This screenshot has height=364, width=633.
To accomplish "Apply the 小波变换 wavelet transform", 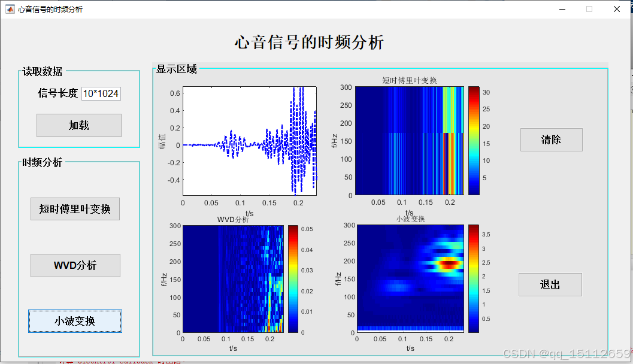I will 75,321.
